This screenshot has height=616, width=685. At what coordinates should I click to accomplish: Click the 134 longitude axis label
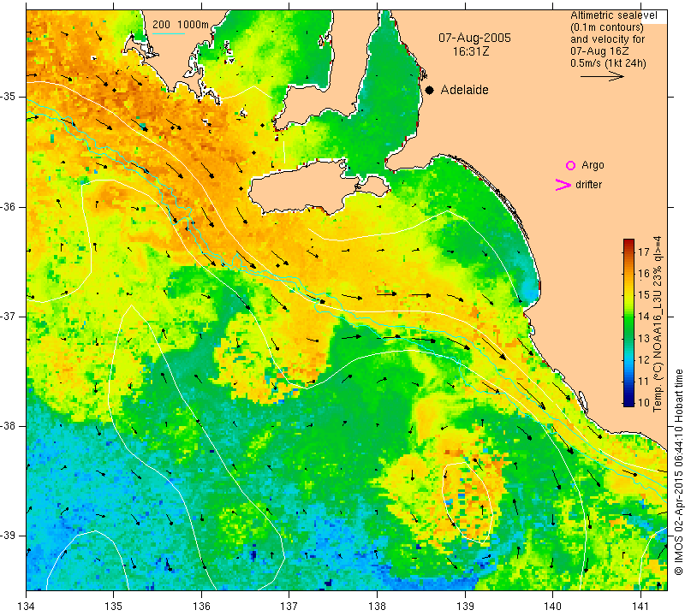(27, 607)
